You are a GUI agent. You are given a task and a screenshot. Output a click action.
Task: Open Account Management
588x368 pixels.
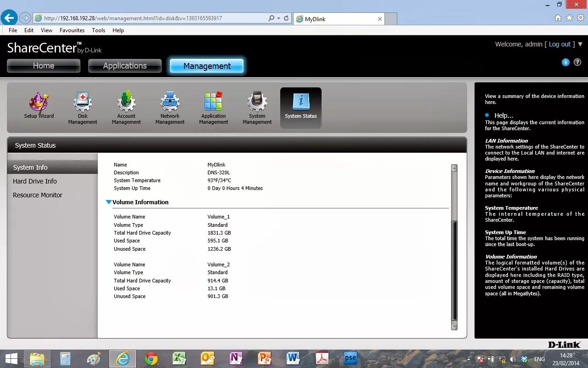point(126,108)
